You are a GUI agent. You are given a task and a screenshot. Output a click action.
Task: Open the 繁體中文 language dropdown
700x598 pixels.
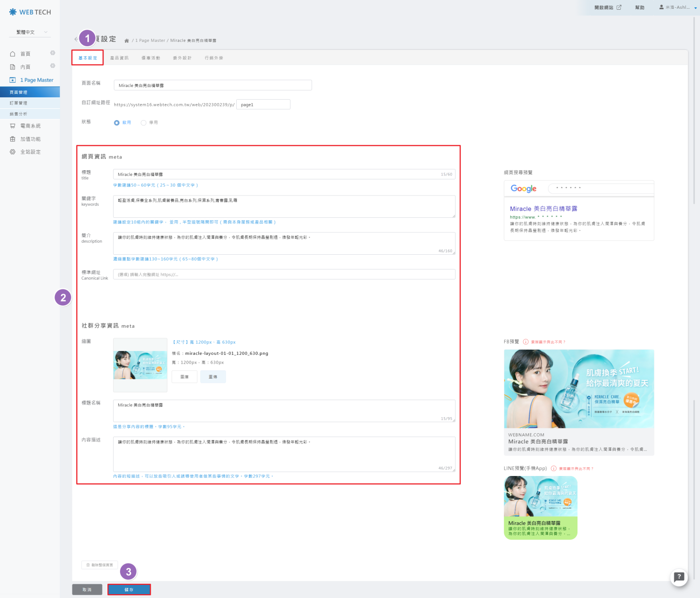[x=30, y=32]
